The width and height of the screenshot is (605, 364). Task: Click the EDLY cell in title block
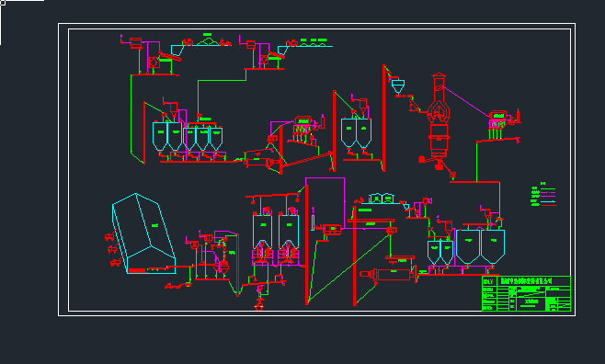pyautogui.click(x=488, y=281)
